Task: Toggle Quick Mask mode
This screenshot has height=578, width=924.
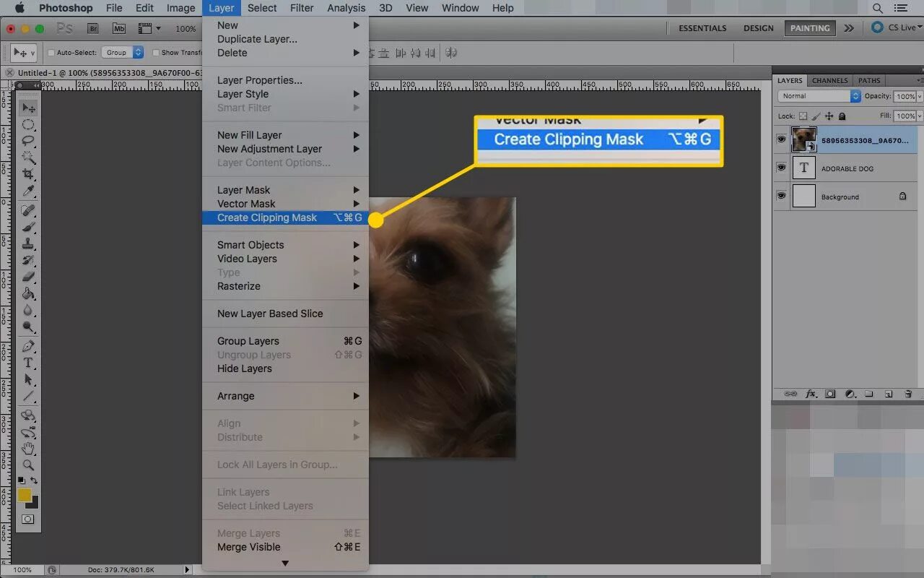Action: pos(28,519)
